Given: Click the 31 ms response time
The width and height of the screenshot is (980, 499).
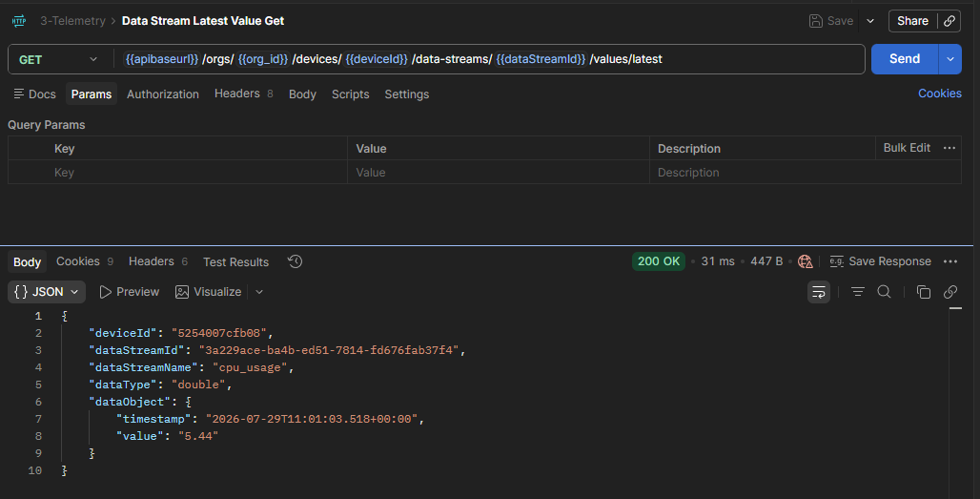Looking at the screenshot, I should [718, 261].
